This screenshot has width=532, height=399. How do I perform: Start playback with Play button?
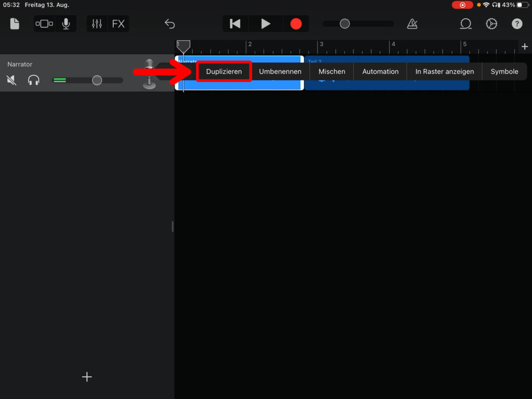click(265, 24)
